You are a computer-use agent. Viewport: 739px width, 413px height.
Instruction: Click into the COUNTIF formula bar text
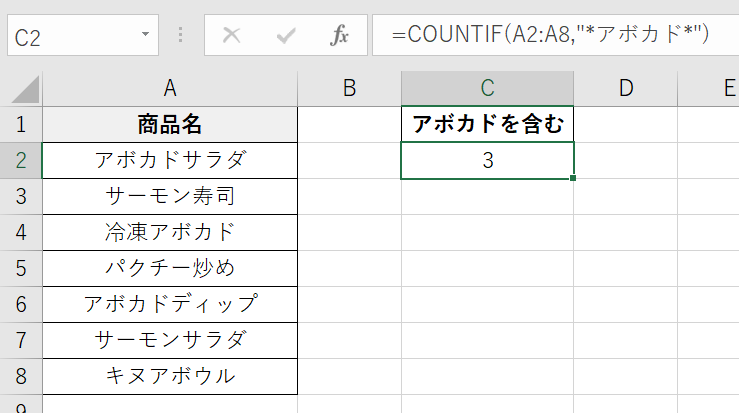(x=550, y=35)
